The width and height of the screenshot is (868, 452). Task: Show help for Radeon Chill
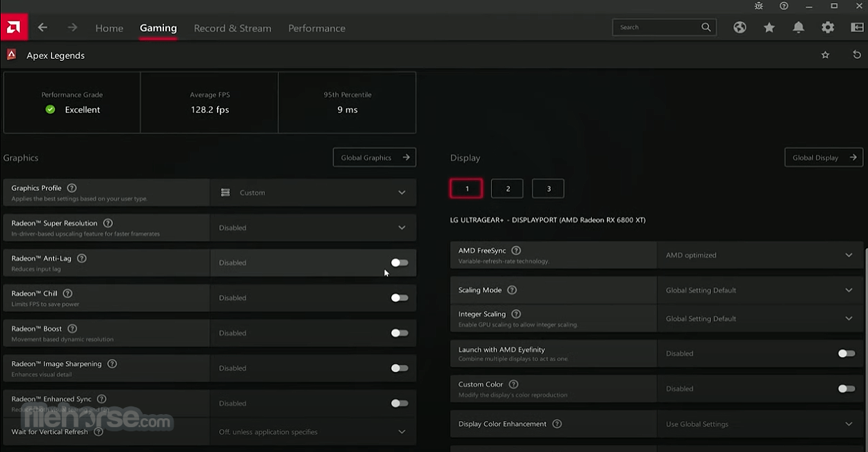click(x=68, y=294)
